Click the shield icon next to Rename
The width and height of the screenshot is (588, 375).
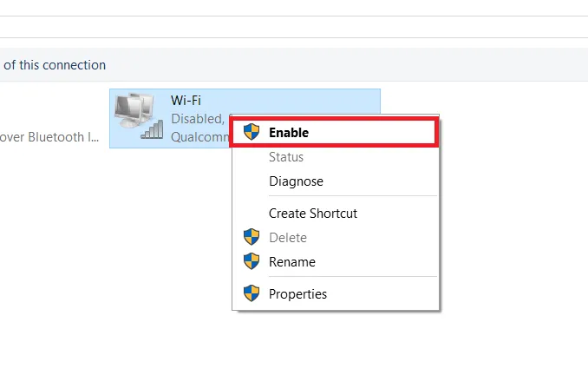tap(252, 261)
